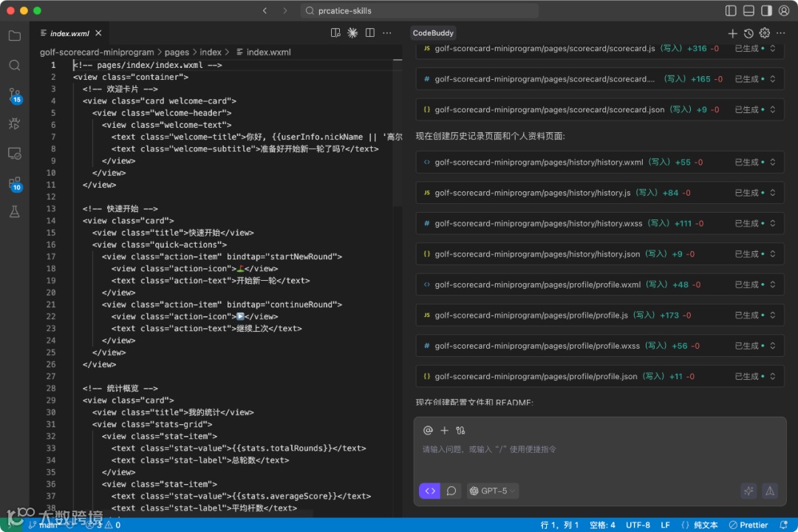Open the Explorer folder icon in activity bar
This screenshot has height=532, width=798.
point(15,35)
